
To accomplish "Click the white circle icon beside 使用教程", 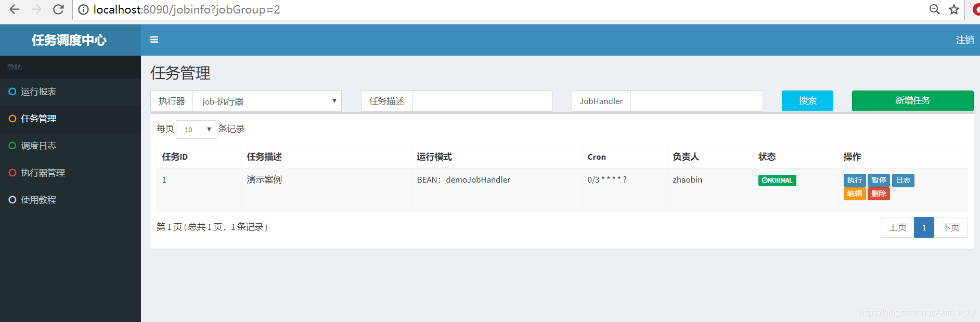I will click(12, 200).
